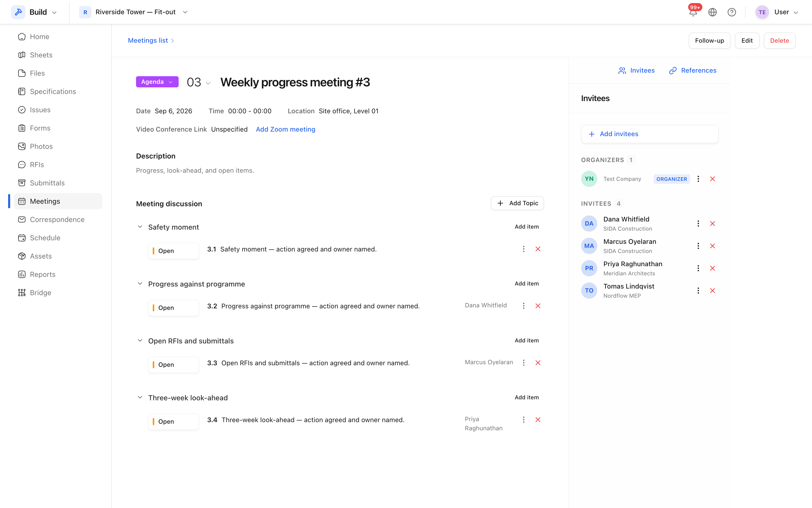The image size is (812, 508).
Task: Click Add invitees field
Action: (650, 134)
